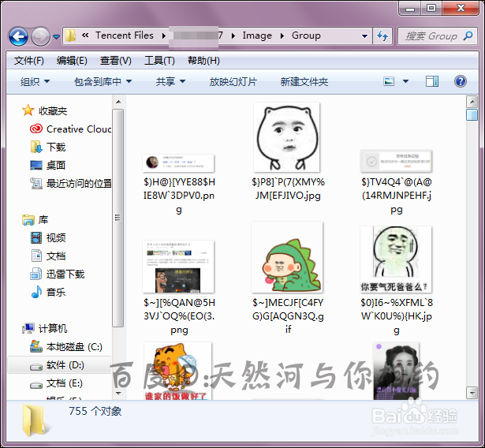The height and width of the screenshot is (448, 485).
Task: Select thumbnail of $)H@}[YYE88$HIE8W`3DPV0.png
Action: click(x=178, y=162)
